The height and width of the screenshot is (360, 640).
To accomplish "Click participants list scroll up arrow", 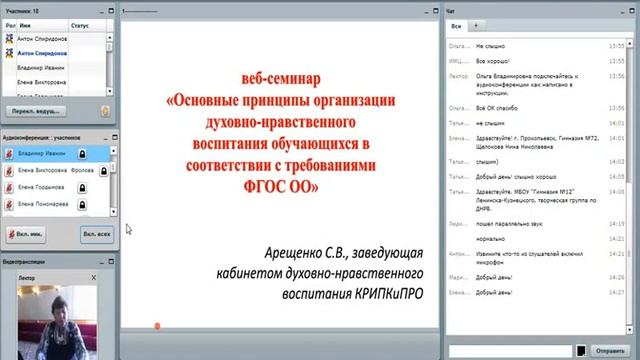I will (x=109, y=38).
